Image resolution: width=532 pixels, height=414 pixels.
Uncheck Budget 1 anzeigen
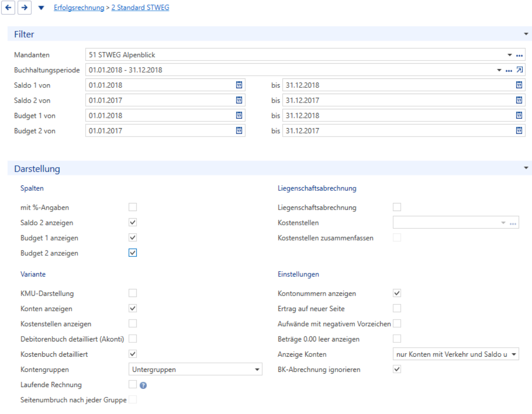(x=133, y=237)
